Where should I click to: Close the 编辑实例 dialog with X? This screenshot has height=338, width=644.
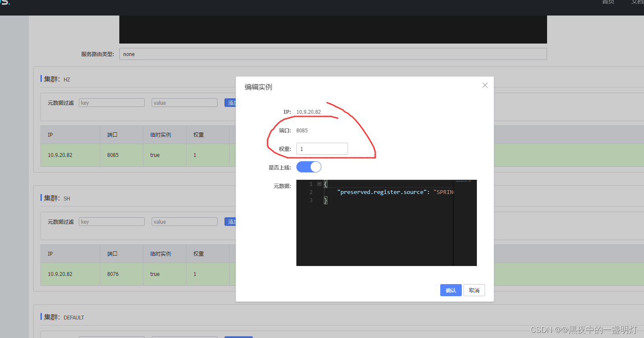[x=485, y=85]
